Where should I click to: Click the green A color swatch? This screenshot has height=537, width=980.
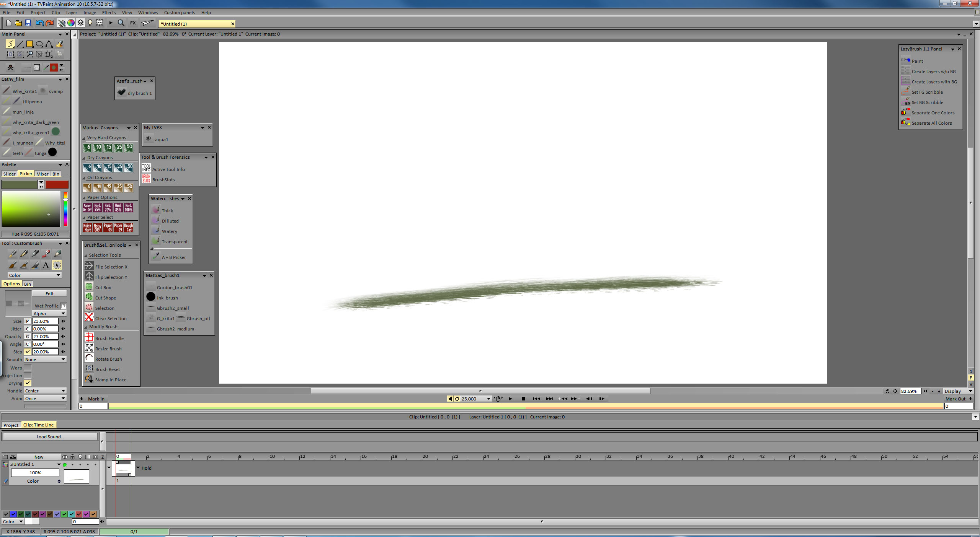(20, 184)
